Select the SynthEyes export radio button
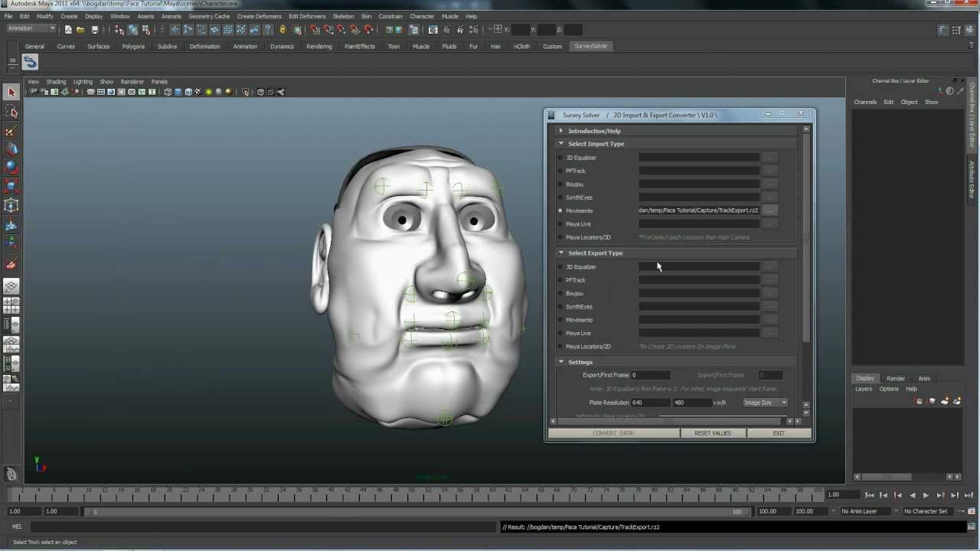 point(560,307)
